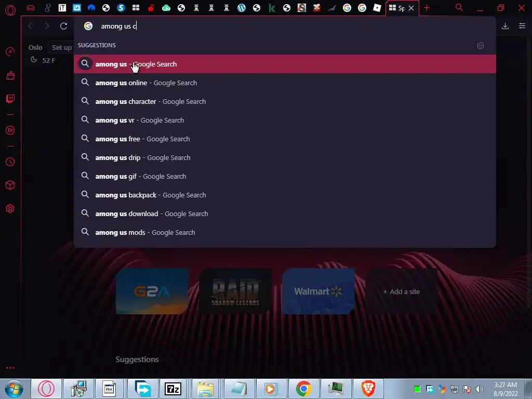Open the Downloads icon in toolbar
The image size is (532, 399).
[505, 26]
